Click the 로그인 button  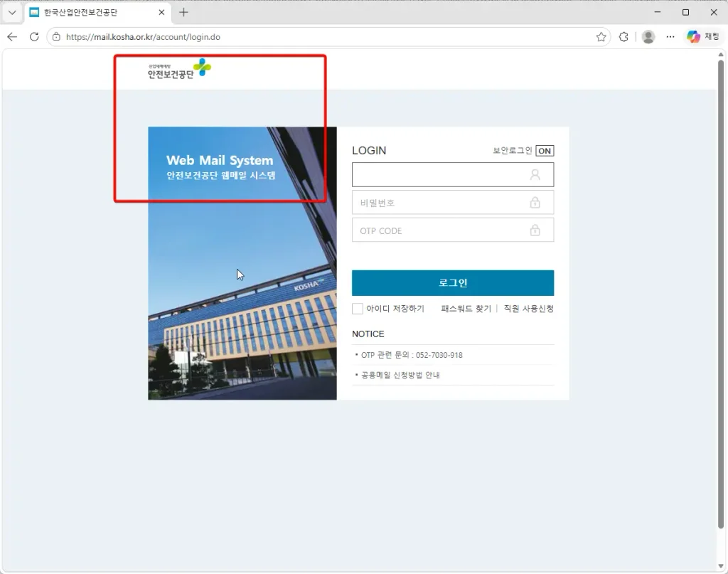coord(453,283)
